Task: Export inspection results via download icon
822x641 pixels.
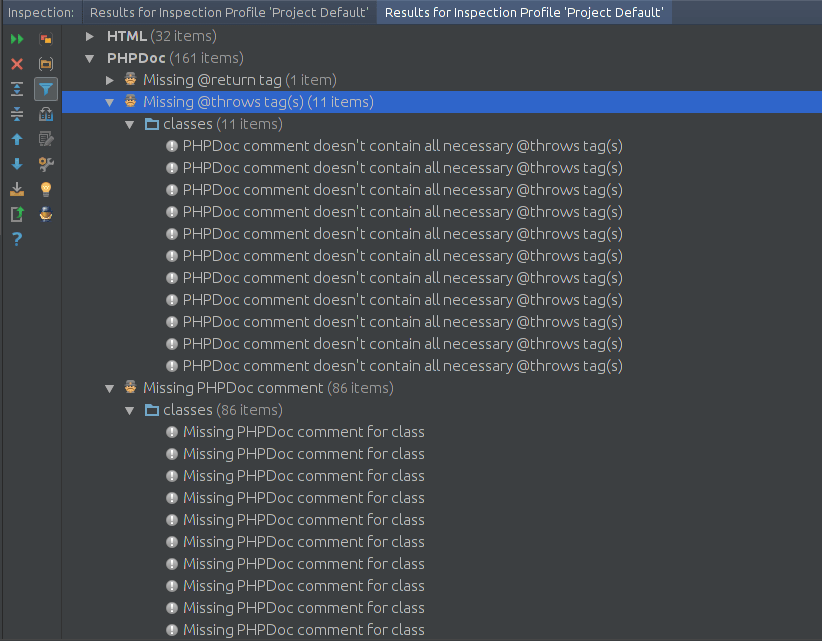Action: (x=16, y=189)
